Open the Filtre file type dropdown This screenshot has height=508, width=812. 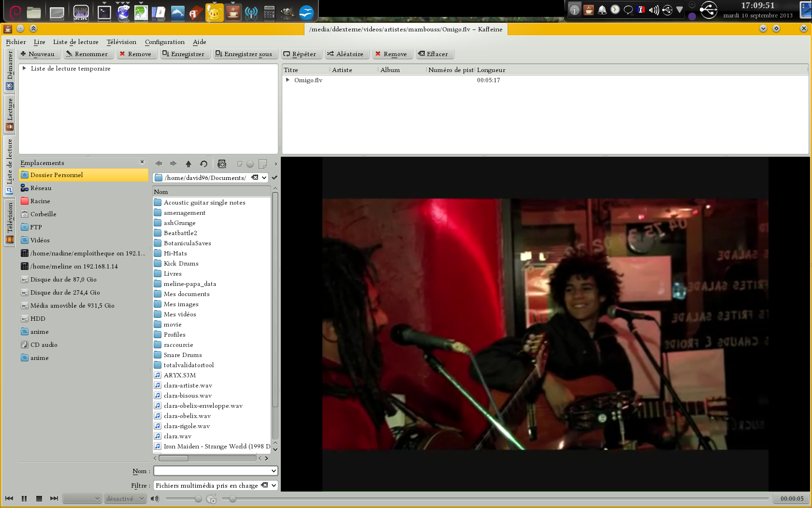tap(274, 485)
